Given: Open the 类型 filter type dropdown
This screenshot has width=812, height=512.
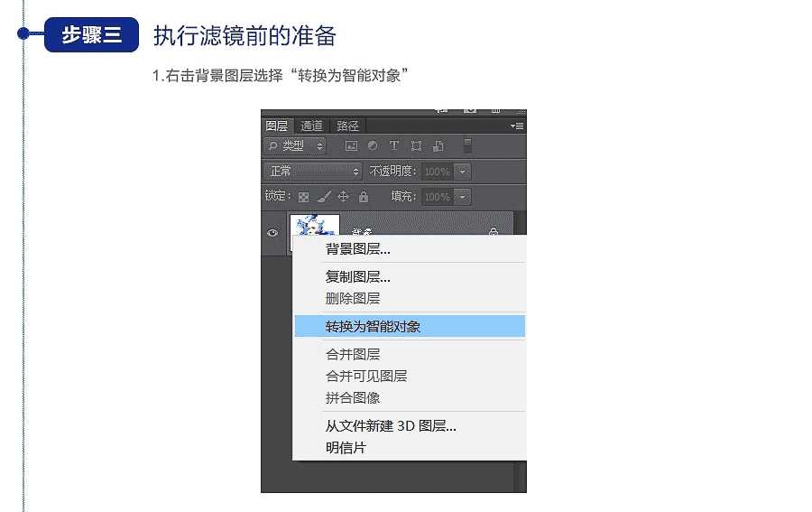Looking at the screenshot, I should tap(296, 146).
